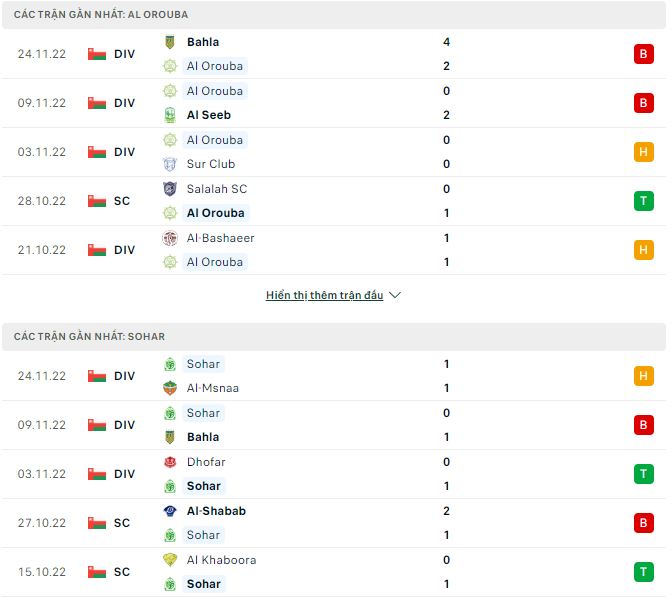Screen dimensions: 672x599
Task: Click the chevron arrow next to show more matches
Action: pyautogui.click(x=395, y=296)
